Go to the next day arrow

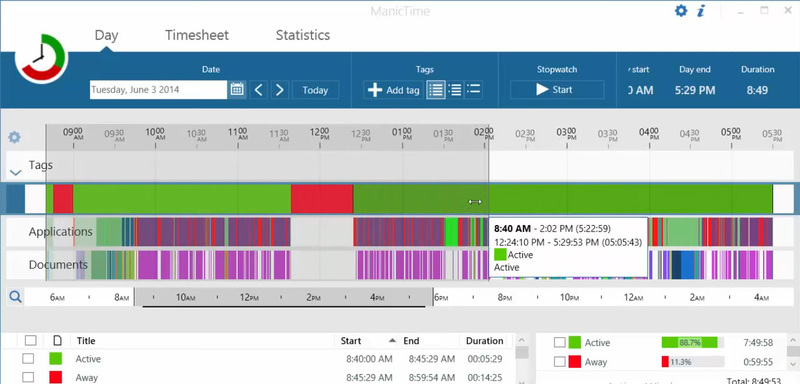point(280,90)
